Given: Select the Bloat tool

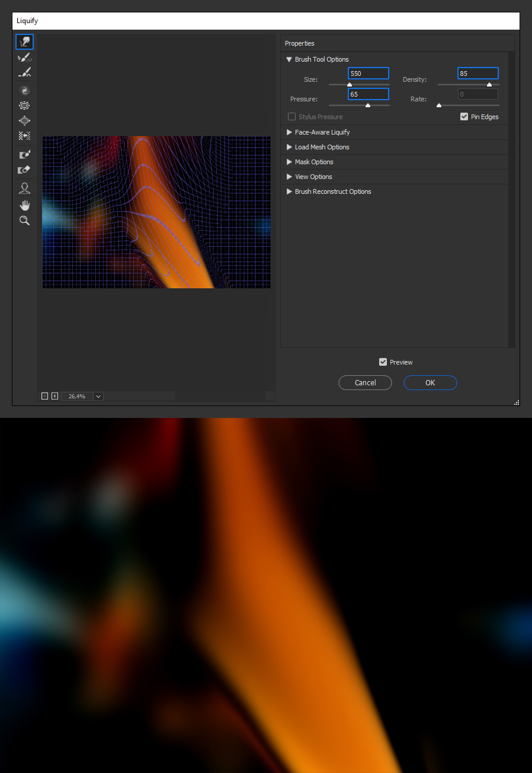Looking at the screenshot, I should (24, 120).
